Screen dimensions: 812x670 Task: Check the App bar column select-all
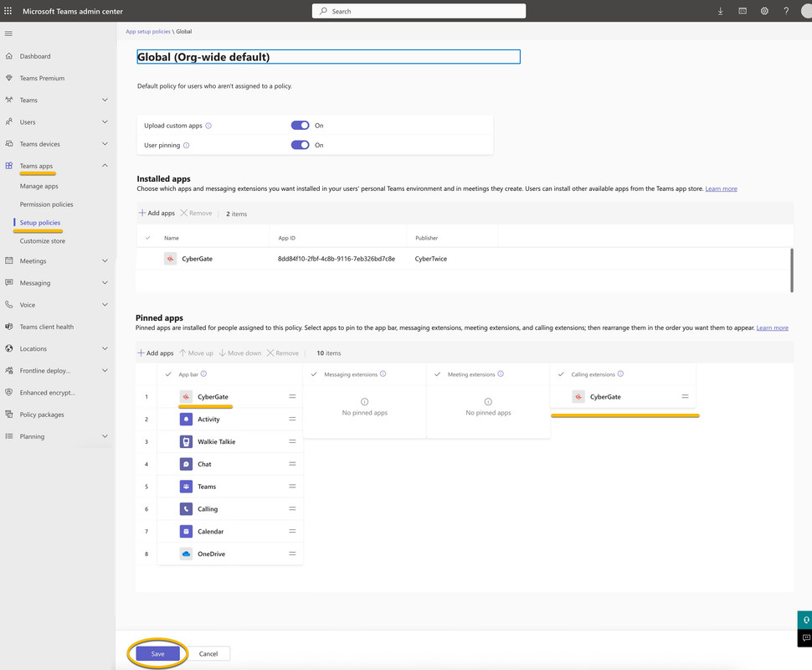pos(168,374)
